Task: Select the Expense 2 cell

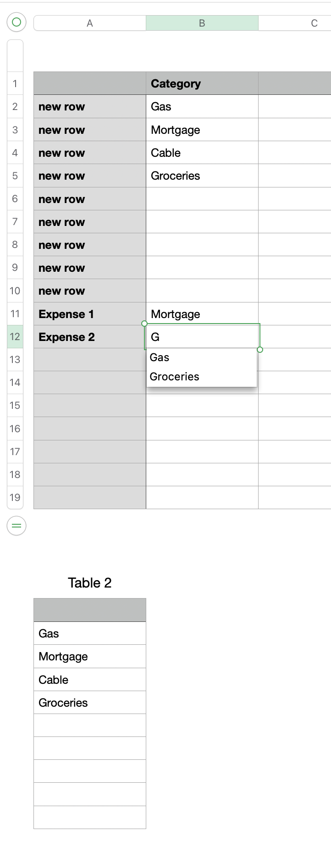Action: coord(90,337)
